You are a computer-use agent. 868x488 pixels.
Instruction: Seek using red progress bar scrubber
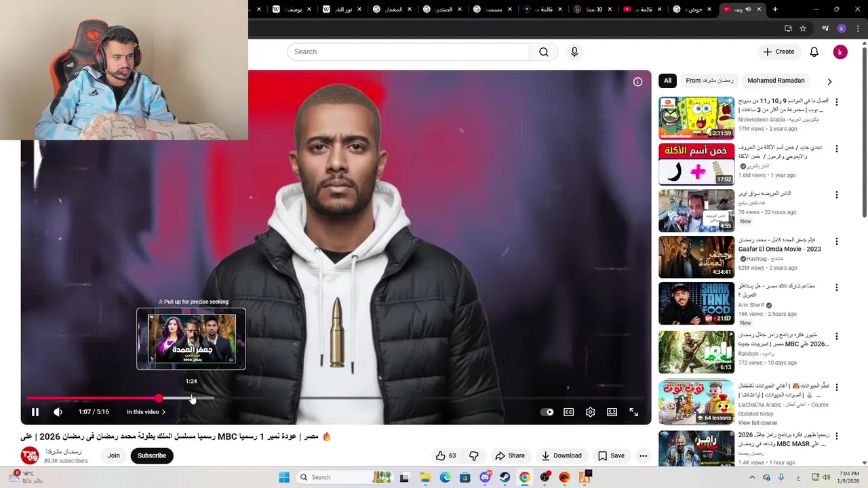pyautogui.click(x=159, y=399)
